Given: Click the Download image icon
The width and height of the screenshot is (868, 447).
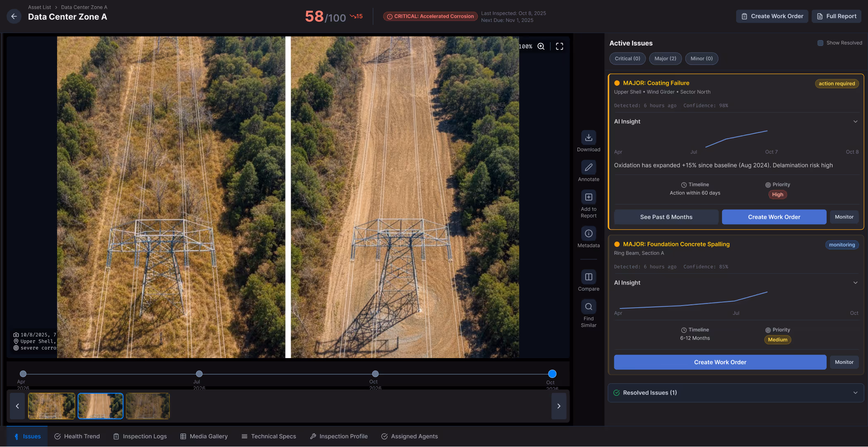Looking at the screenshot, I should click(589, 138).
